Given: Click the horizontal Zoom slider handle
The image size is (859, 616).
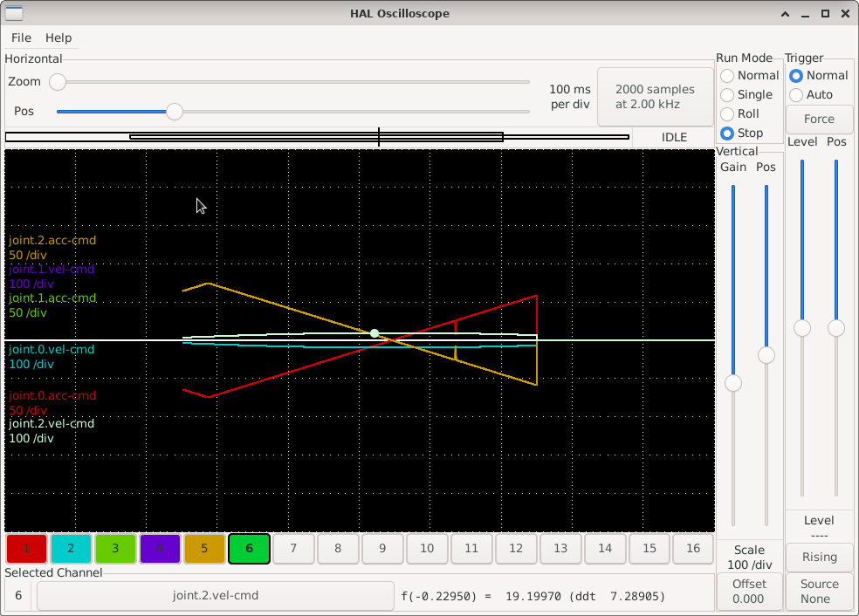Looking at the screenshot, I should tap(58, 82).
